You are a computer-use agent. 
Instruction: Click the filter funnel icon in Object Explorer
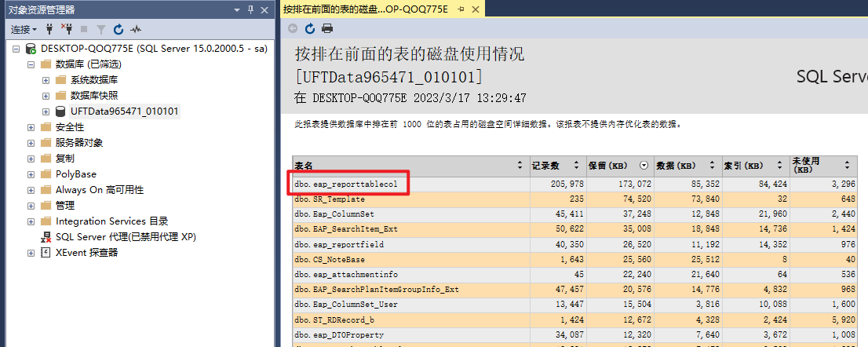[101, 29]
